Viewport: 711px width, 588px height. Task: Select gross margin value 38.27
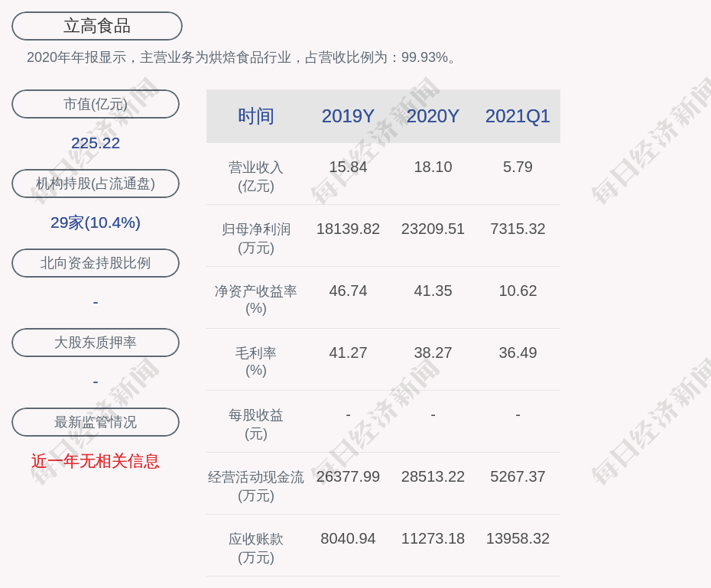coord(433,352)
